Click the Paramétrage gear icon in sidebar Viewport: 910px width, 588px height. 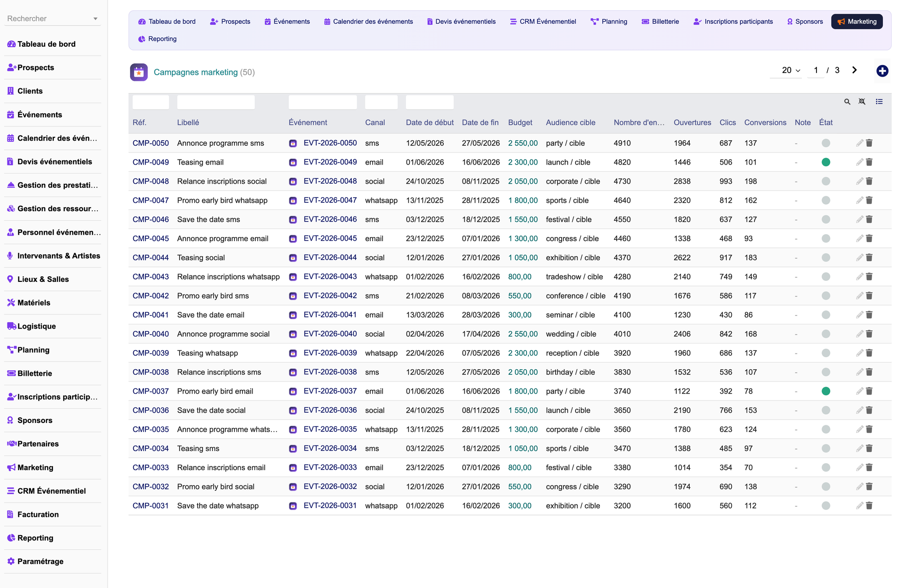(x=11, y=561)
